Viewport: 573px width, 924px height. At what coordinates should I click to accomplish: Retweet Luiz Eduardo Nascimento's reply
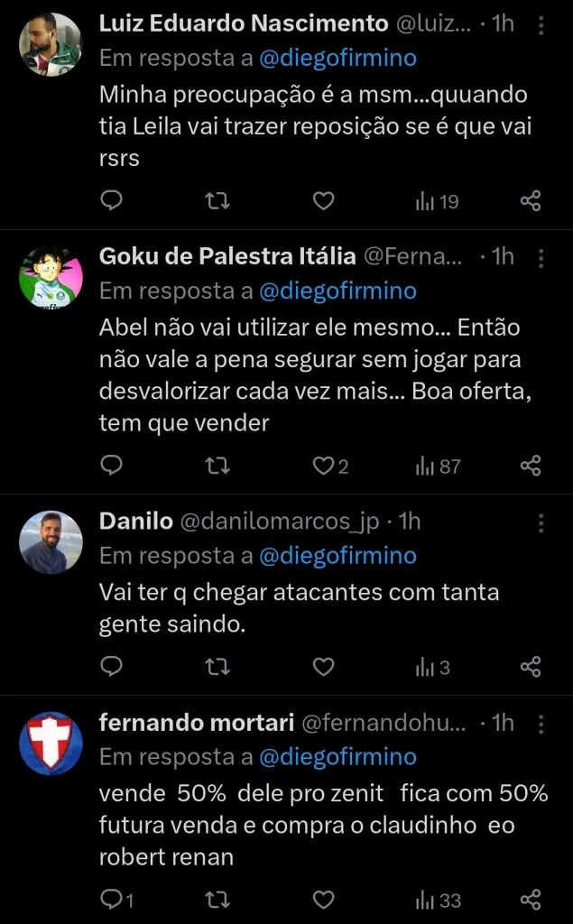[x=217, y=201]
